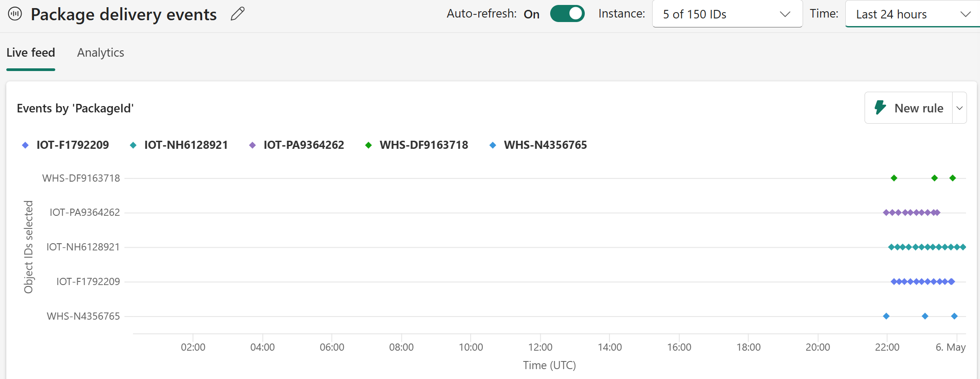Click the first blue event on WHS-N4356765 row
The width and height of the screenshot is (980, 379).
point(886,316)
